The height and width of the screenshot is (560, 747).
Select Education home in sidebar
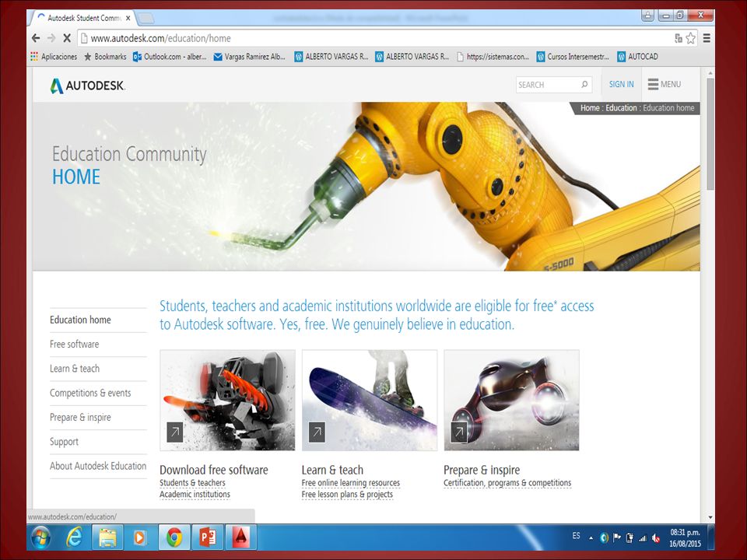point(80,320)
